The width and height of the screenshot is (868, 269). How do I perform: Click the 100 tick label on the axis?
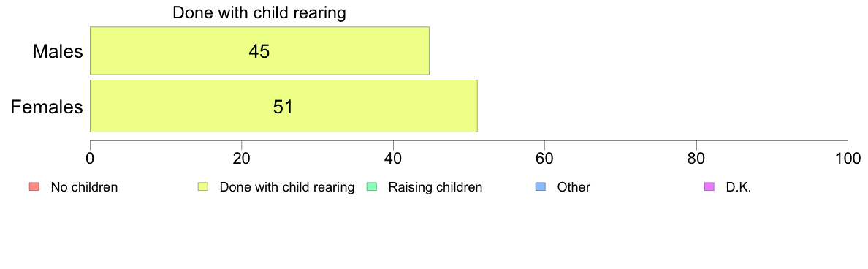pos(848,158)
